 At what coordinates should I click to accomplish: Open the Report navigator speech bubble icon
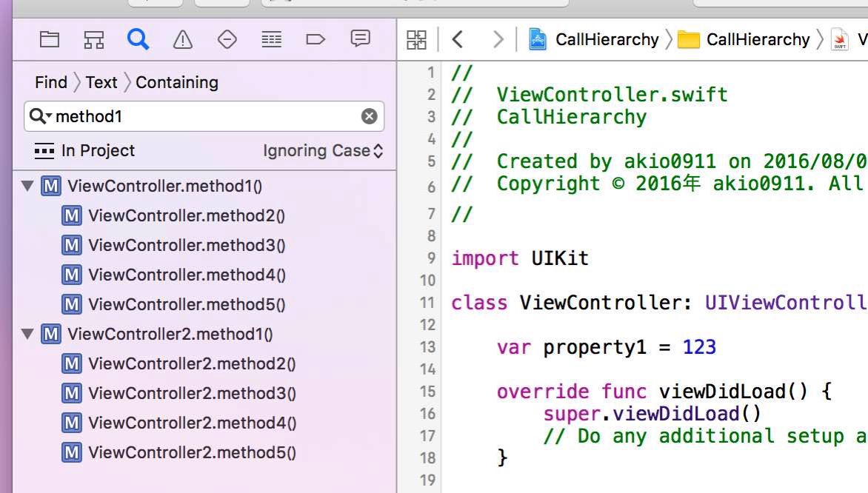coord(361,38)
